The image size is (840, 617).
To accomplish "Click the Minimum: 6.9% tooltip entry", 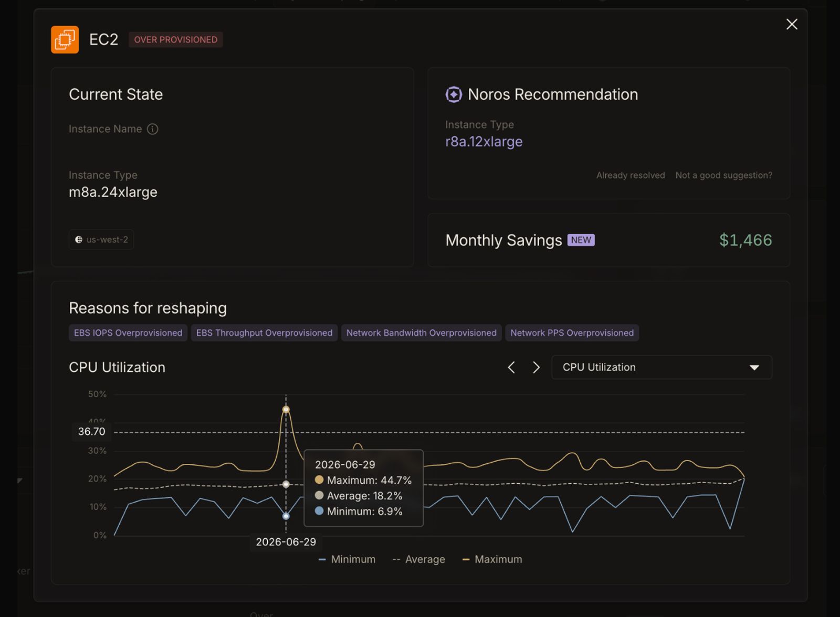I will pyautogui.click(x=359, y=511).
